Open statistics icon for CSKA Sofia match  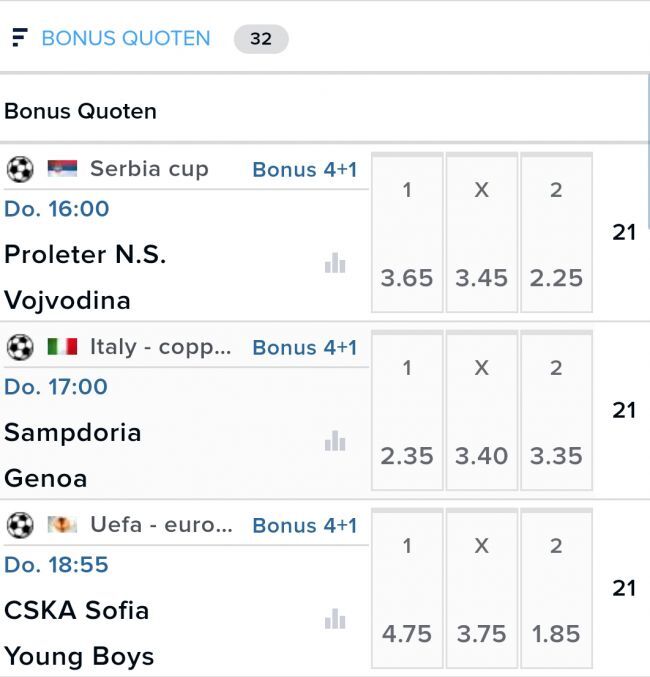pos(334,619)
